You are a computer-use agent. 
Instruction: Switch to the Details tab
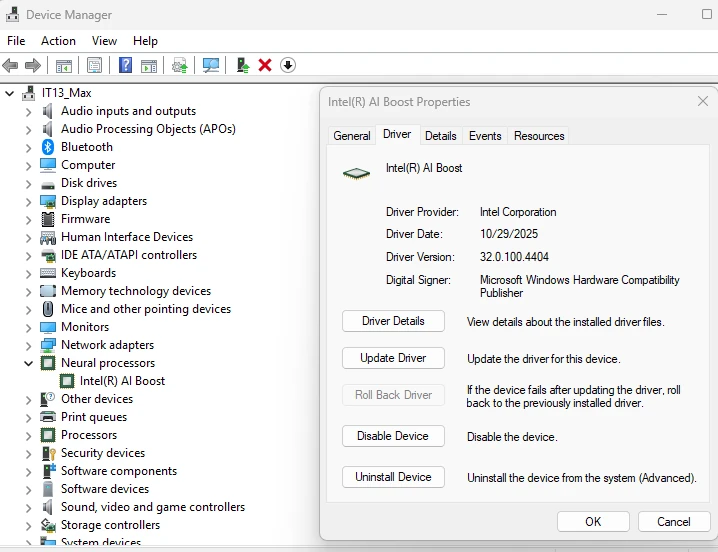pyautogui.click(x=441, y=136)
